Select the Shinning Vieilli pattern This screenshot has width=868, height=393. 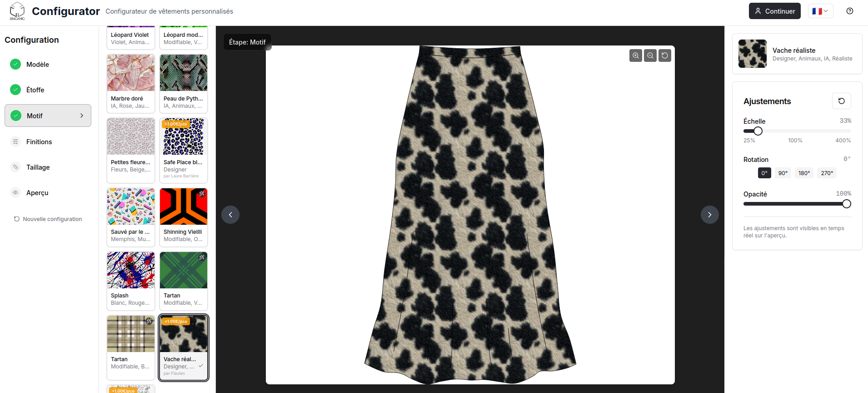(184, 217)
